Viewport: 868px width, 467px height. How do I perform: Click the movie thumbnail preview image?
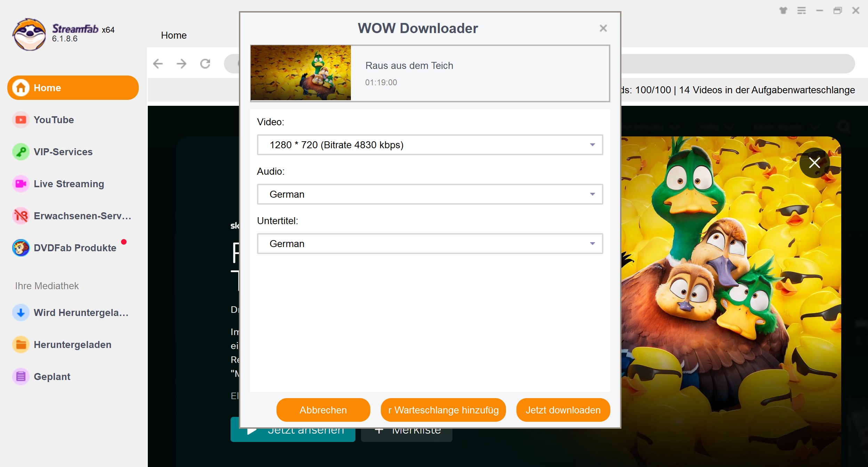tap(300, 72)
